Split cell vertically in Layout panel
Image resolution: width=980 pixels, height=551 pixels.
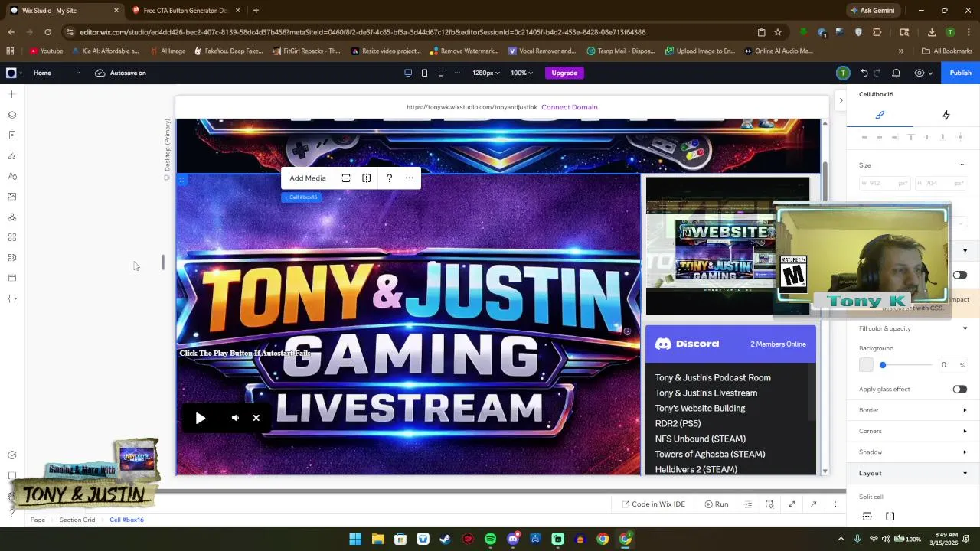pos(890,517)
